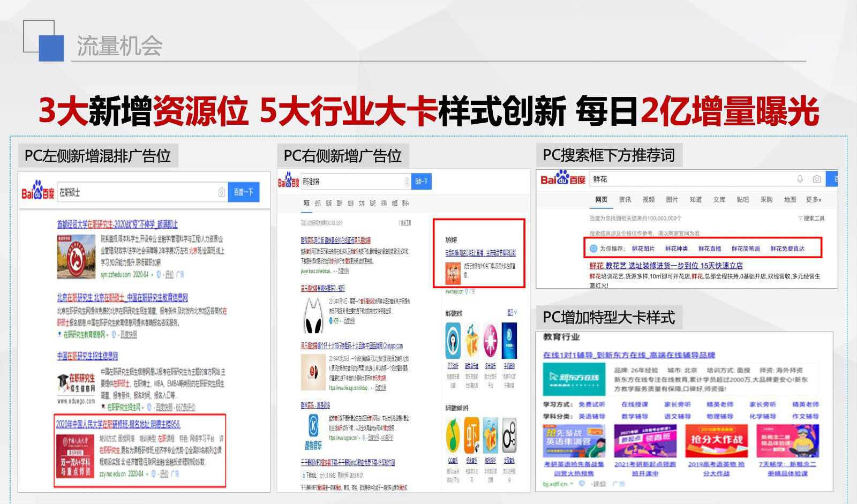
Task: Switch to the 采购 tab
Action: [766, 199]
